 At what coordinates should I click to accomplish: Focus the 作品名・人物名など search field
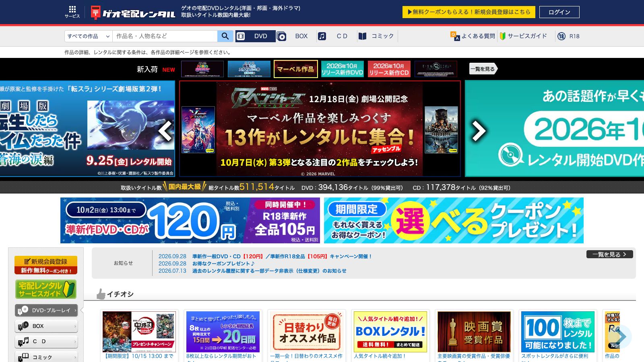click(x=165, y=36)
